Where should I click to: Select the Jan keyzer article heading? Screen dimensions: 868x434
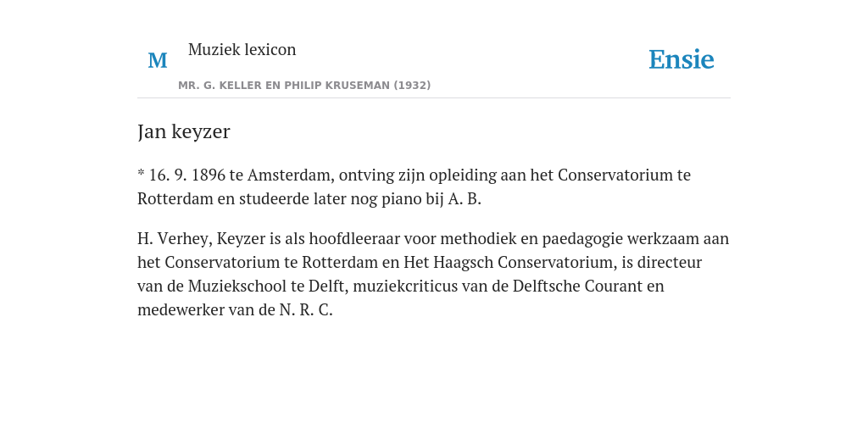coord(183,131)
